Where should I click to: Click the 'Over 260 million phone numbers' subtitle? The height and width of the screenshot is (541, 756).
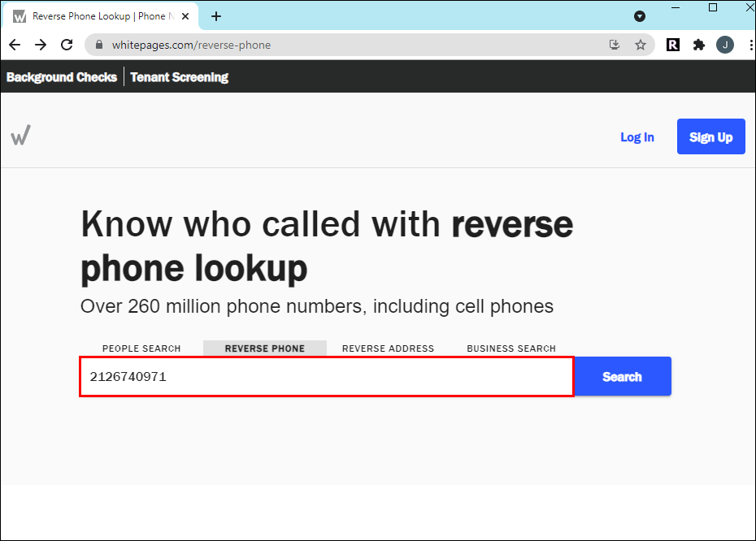coord(317,306)
